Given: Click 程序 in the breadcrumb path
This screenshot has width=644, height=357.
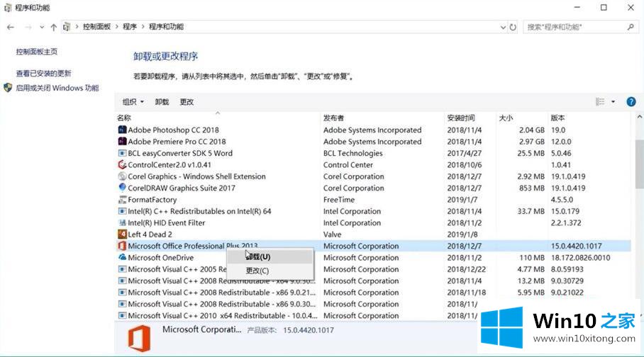Looking at the screenshot, I should [130, 27].
